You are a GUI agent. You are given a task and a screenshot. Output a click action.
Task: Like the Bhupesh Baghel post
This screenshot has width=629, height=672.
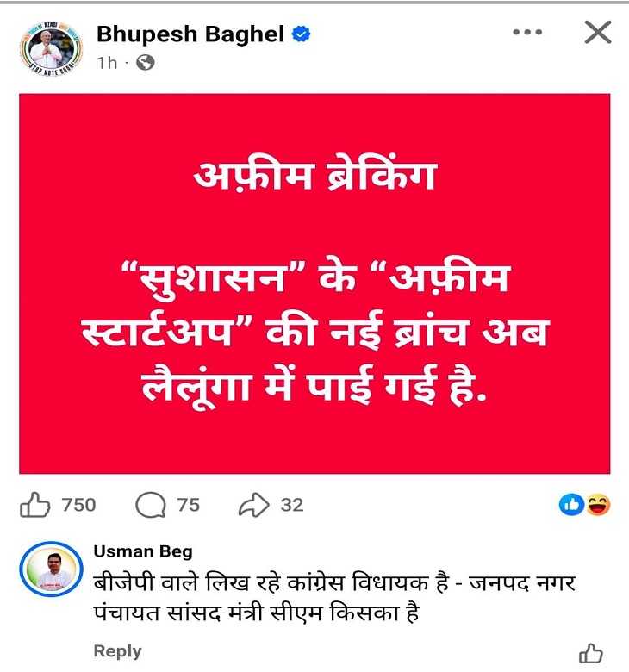click(x=34, y=505)
